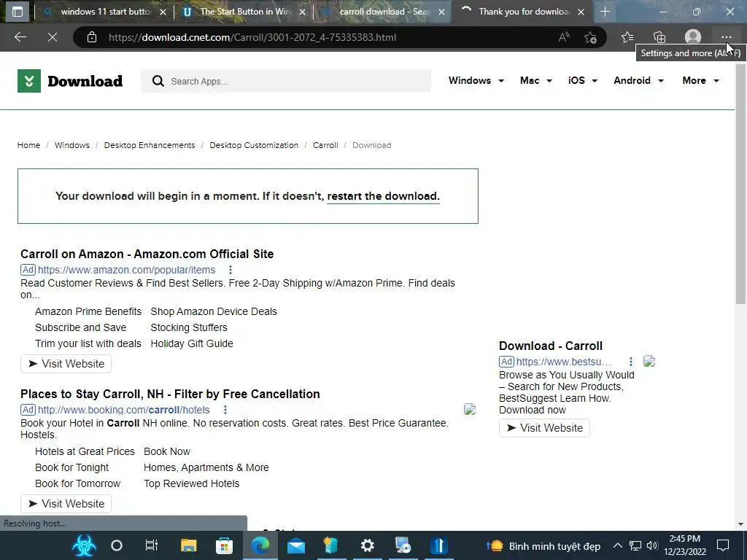Show hidden system tray icons

click(617, 545)
